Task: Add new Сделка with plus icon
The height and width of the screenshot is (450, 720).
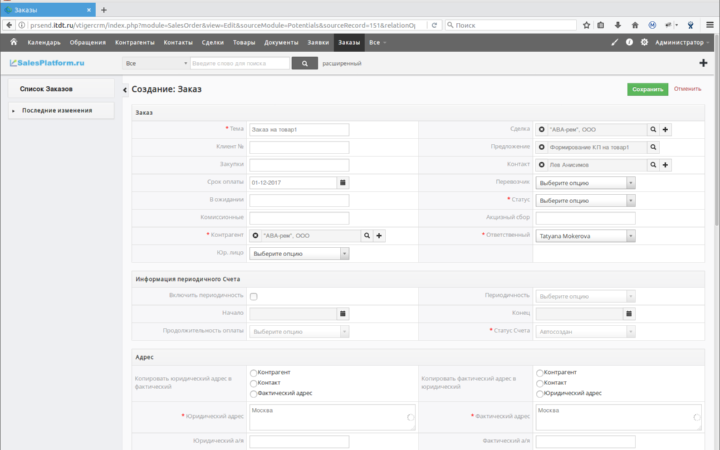Action: coord(665,129)
